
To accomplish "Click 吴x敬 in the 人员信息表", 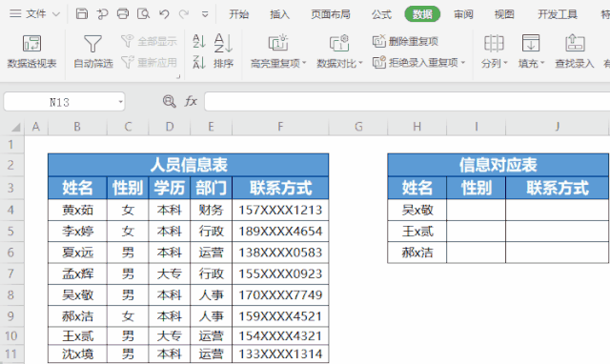I will 77,294.
